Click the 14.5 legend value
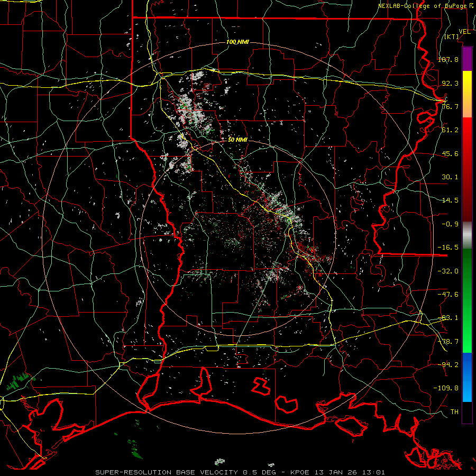Screen dimensions: 476x476 coord(450,200)
